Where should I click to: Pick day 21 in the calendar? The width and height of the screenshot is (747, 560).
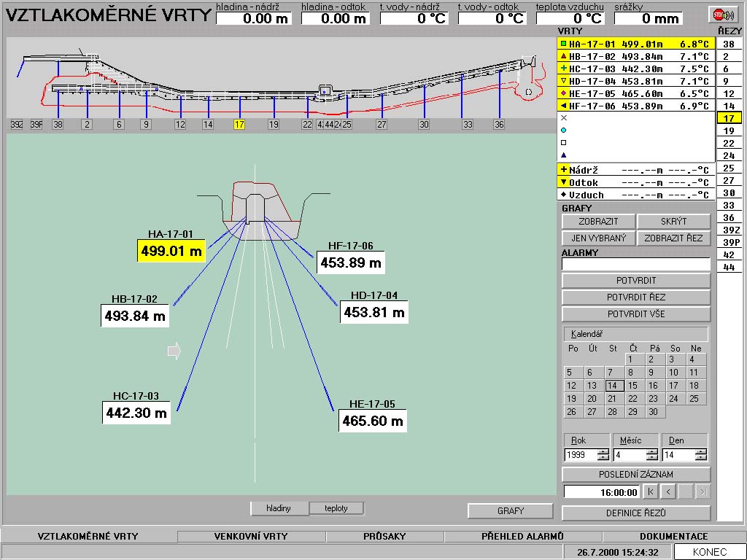pos(612,399)
